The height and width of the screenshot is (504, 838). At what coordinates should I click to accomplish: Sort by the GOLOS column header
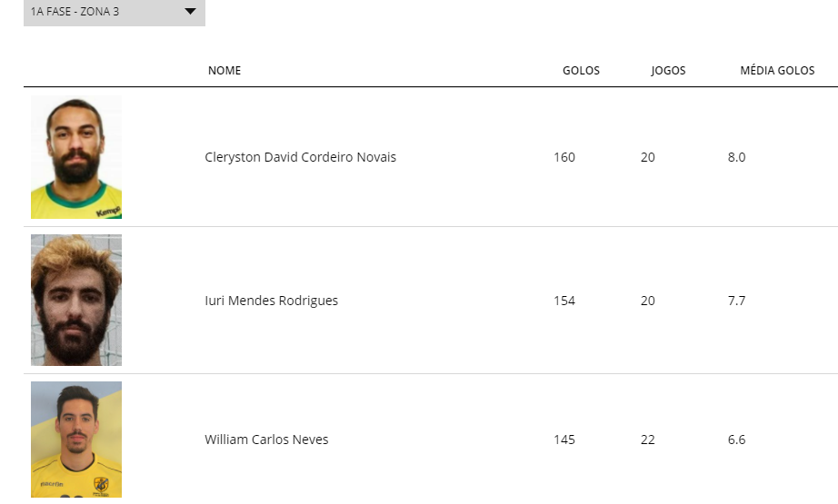pos(581,71)
